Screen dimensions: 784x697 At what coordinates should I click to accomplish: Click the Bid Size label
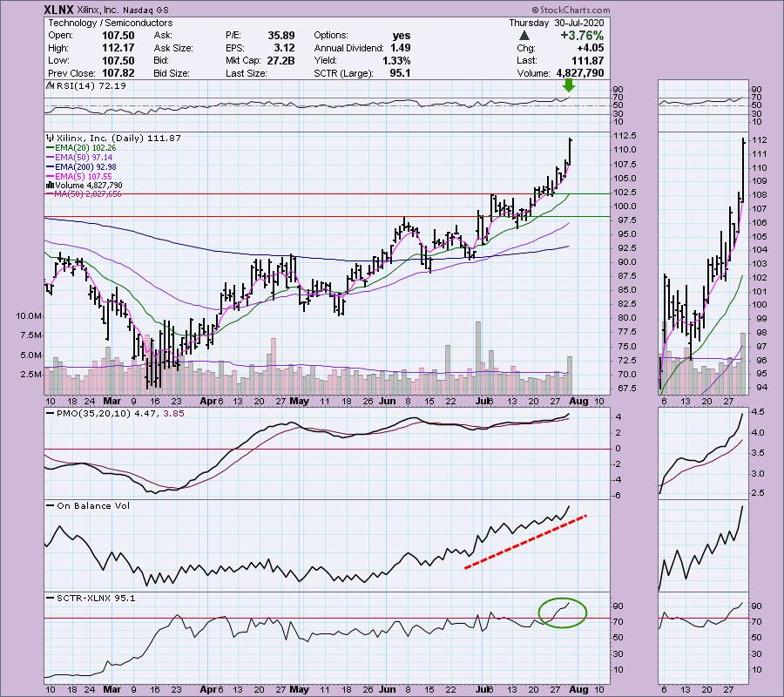click(172, 73)
